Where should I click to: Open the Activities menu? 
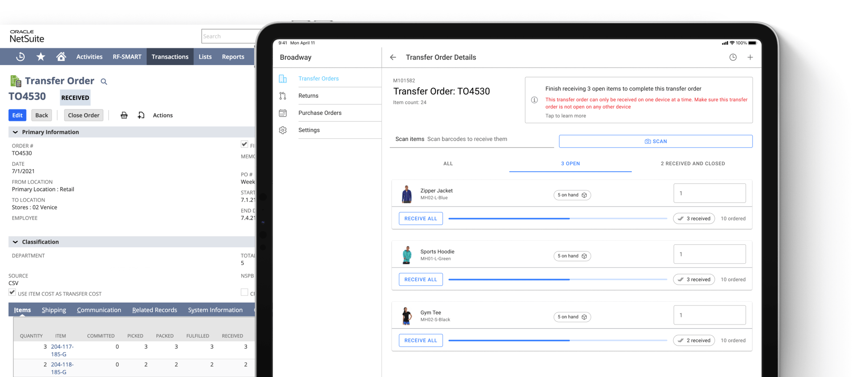click(89, 57)
